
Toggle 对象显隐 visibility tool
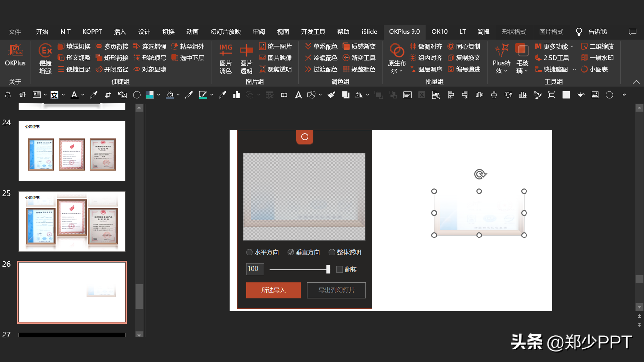[x=150, y=69]
